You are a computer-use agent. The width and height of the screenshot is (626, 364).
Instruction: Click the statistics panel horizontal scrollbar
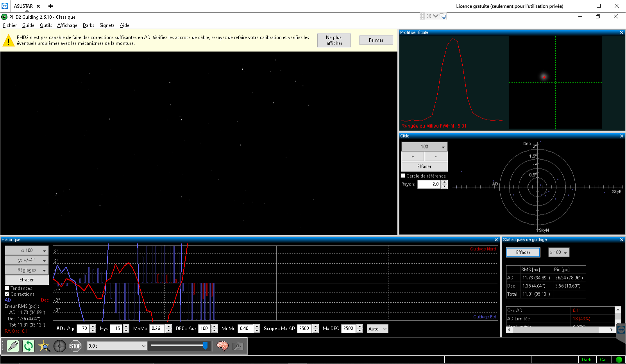point(560,330)
